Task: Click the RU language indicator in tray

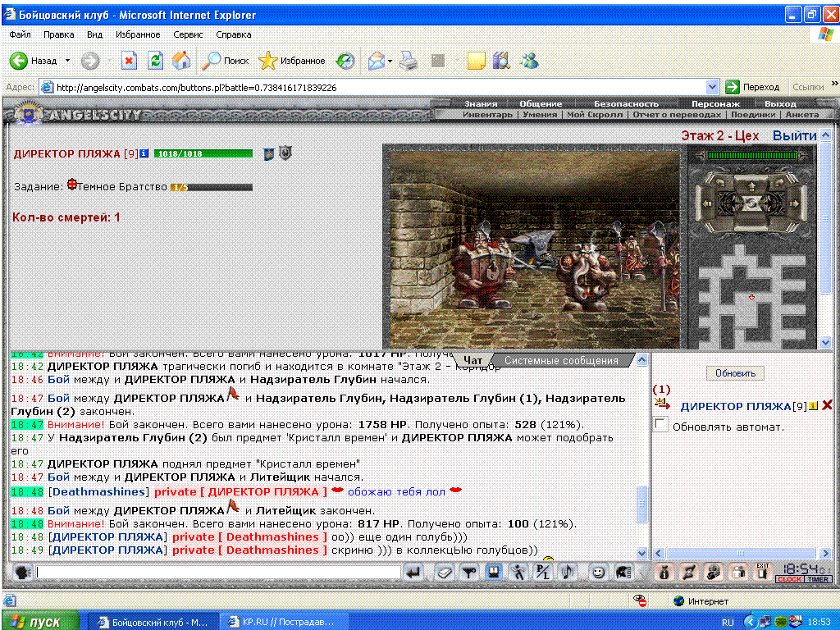Action: [x=728, y=622]
